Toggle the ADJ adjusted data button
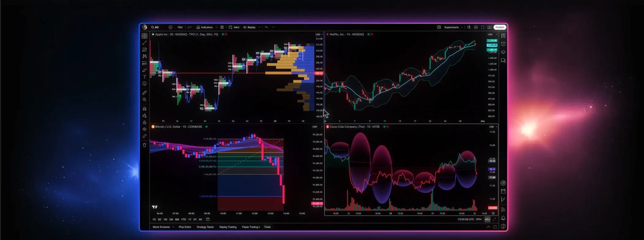The width and height of the screenshot is (644, 240). [x=487, y=219]
